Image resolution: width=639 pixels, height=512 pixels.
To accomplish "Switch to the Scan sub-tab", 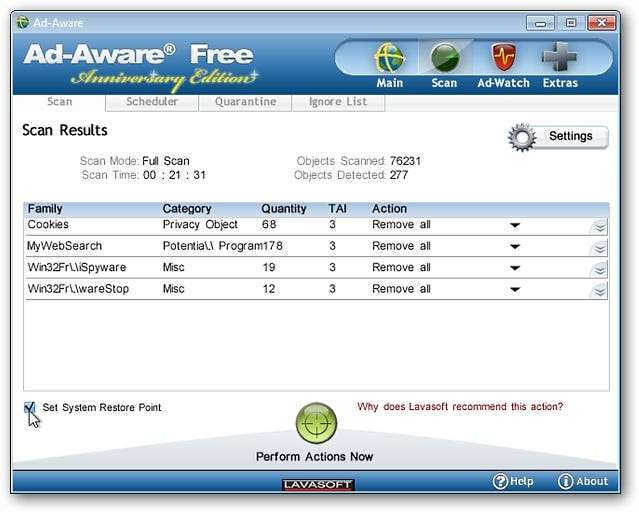I will pos(59,102).
